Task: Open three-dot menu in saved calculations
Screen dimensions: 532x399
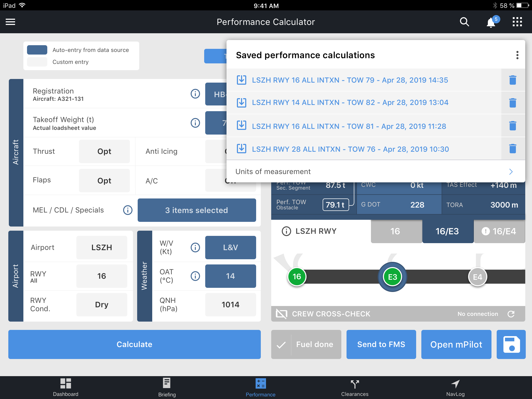Action: pos(517,55)
